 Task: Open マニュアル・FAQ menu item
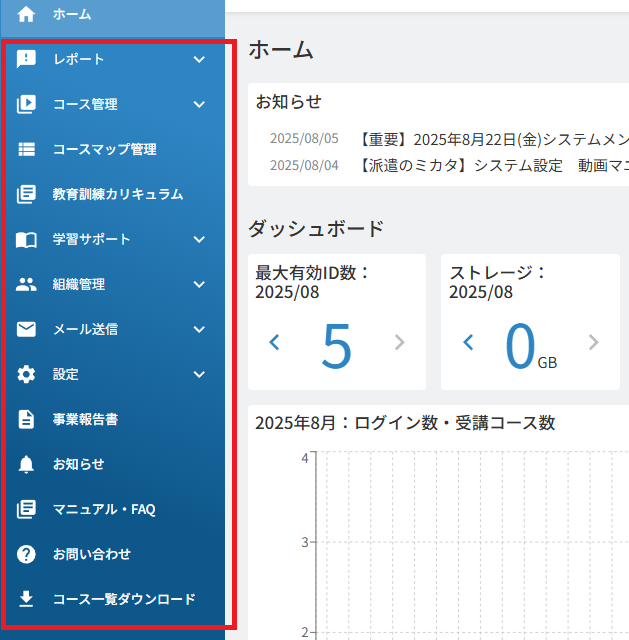pos(112,509)
